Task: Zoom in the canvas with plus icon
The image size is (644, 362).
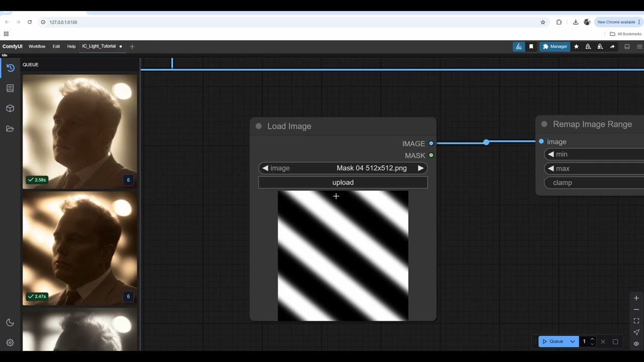Action: pos(636,298)
